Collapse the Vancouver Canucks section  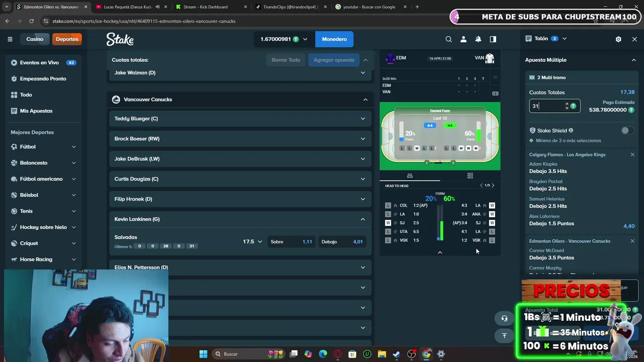[x=366, y=100]
